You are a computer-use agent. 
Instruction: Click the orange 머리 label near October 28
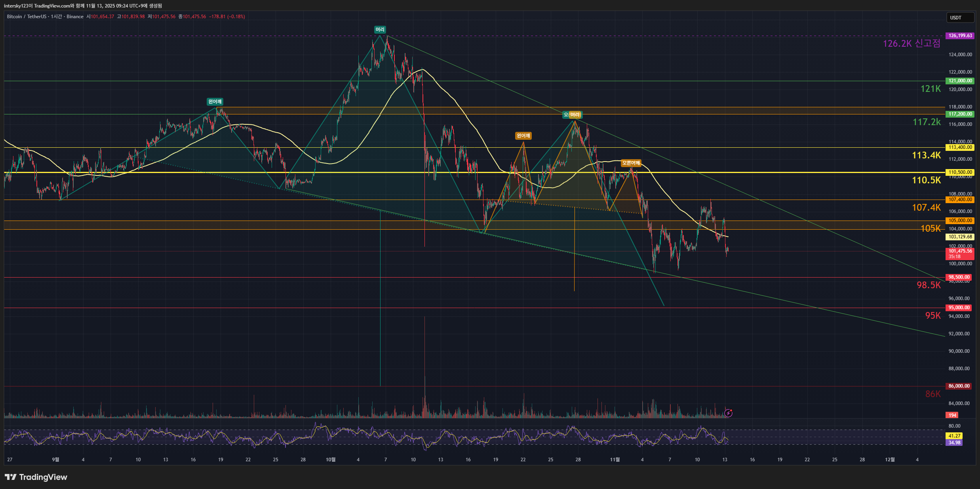[575, 115]
